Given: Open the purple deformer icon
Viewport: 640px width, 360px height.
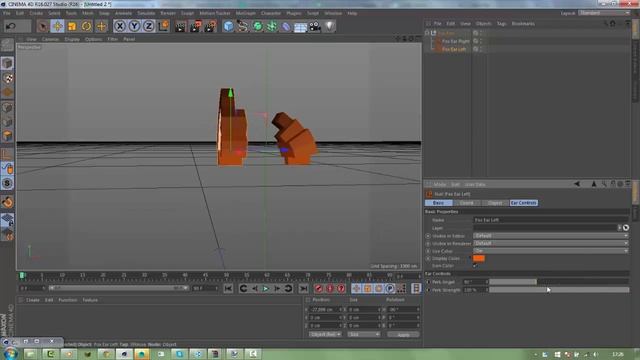Looking at the screenshot, I should coord(286,27).
